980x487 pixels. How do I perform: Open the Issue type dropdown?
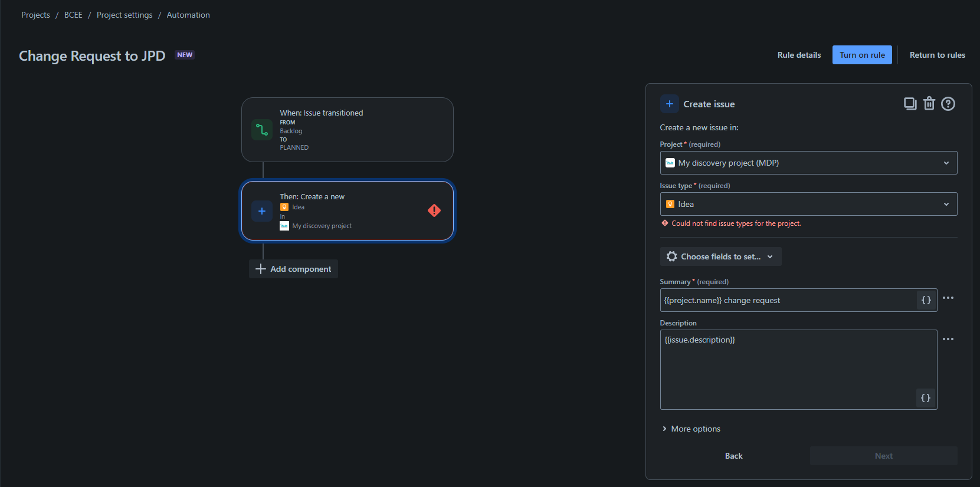click(x=808, y=204)
